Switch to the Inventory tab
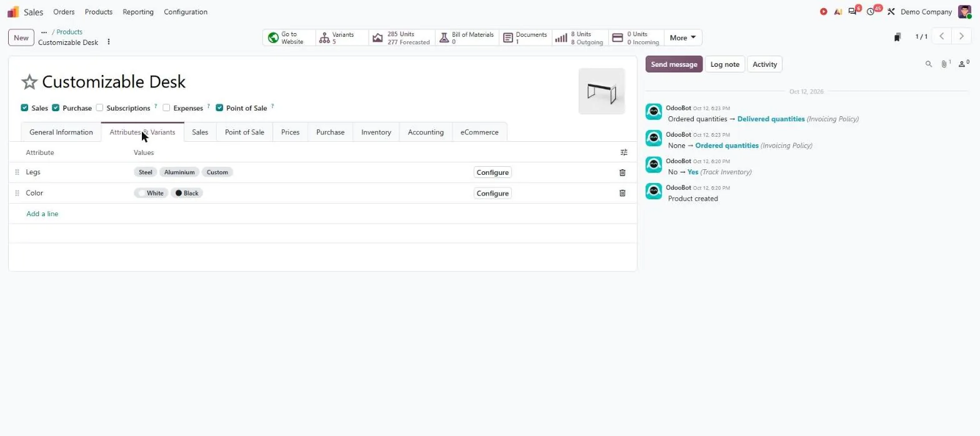This screenshot has width=980, height=436. click(x=376, y=132)
